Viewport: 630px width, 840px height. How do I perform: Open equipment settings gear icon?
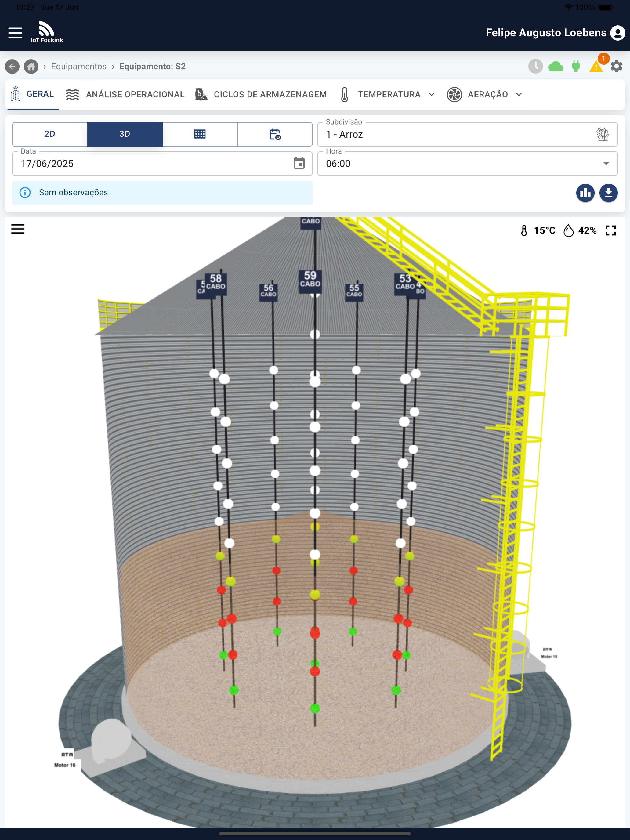[616, 67]
